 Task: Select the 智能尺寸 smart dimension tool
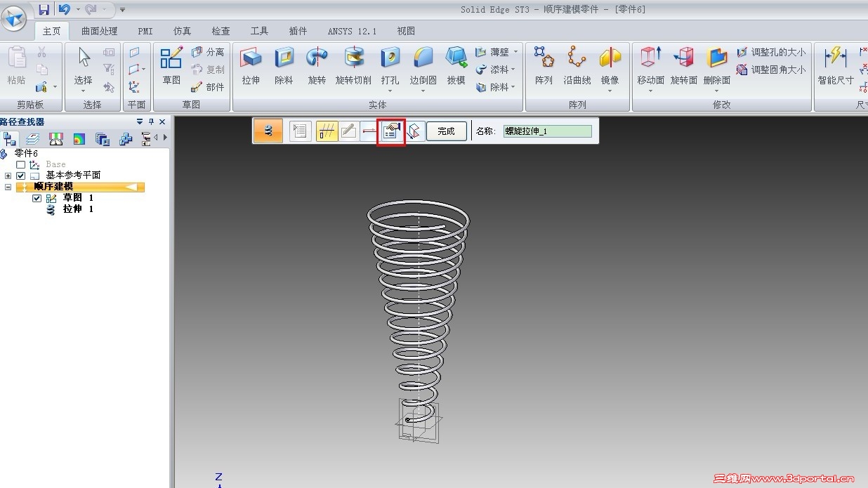point(836,65)
